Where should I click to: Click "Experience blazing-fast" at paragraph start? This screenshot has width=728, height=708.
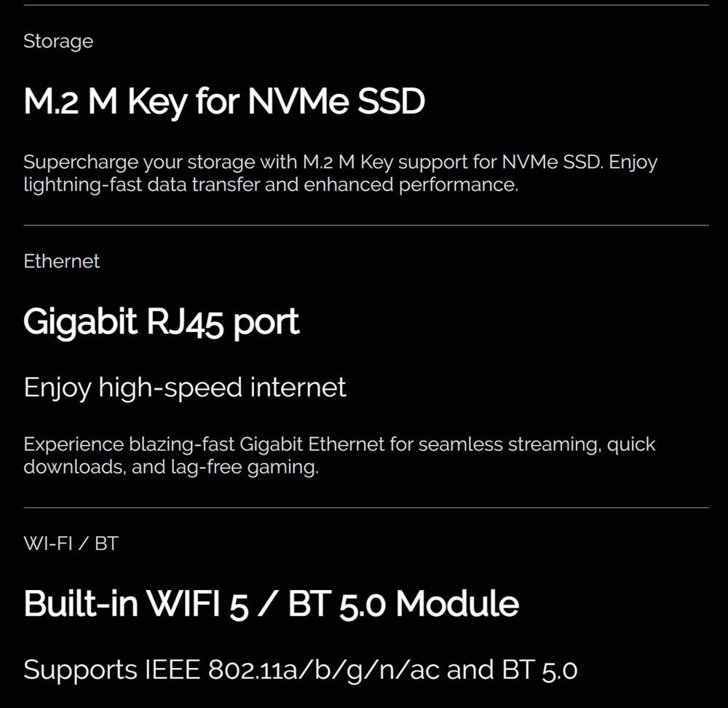(129, 445)
